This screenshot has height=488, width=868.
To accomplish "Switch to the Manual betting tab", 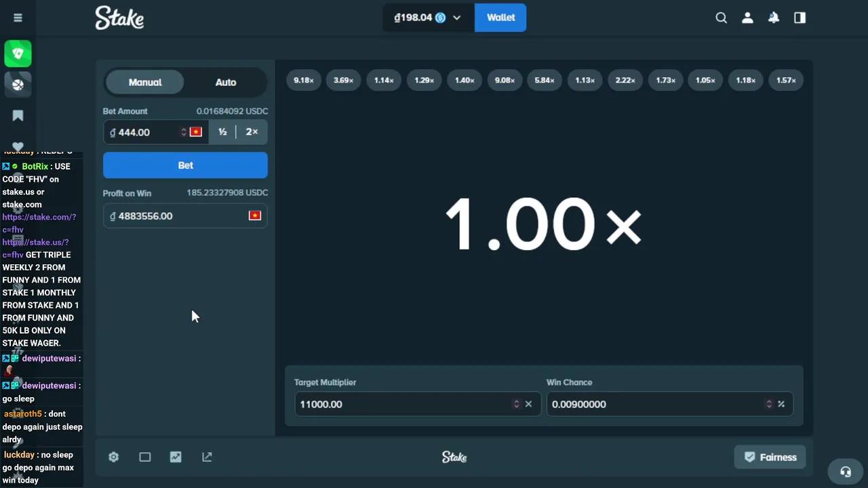I will point(145,83).
